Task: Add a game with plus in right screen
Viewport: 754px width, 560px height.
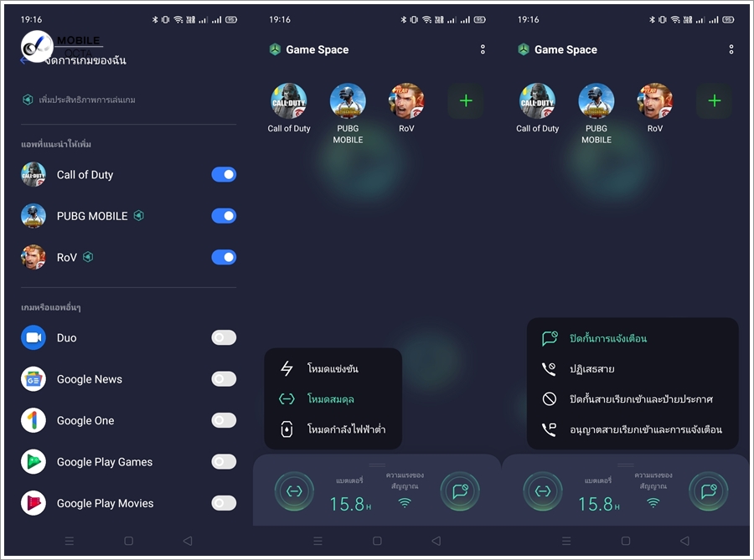Action: pos(714,100)
